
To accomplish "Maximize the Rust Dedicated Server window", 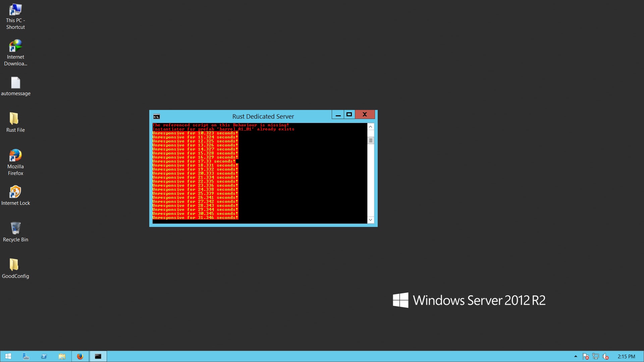I will click(x=349, y=115).
